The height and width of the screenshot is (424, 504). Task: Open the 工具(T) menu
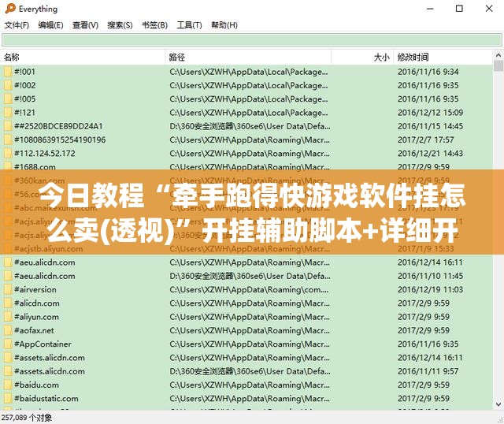[x=189, y=25]
